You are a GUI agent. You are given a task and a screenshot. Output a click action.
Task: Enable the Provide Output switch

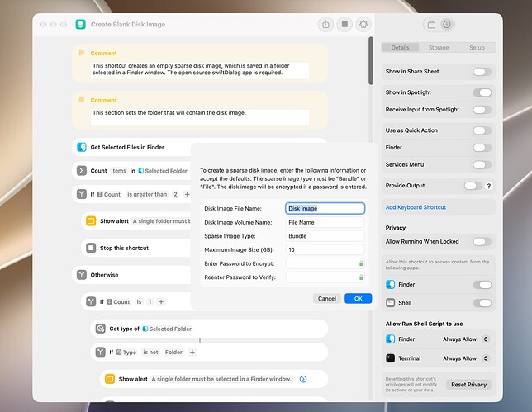[x=473, y=186]
